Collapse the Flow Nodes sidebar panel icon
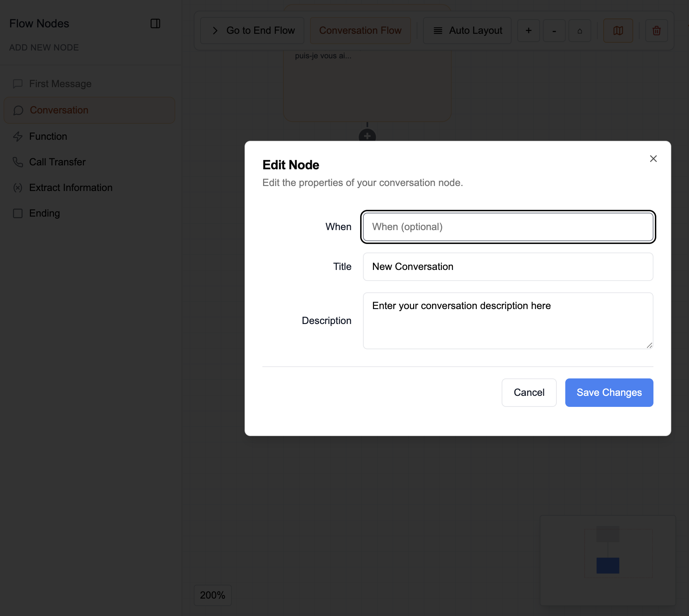 tap(155, 23)
